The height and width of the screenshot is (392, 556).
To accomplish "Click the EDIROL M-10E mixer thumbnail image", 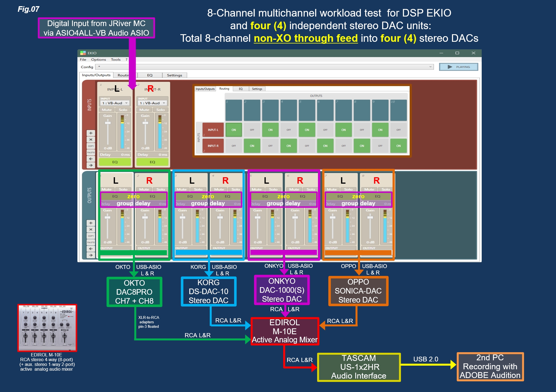I will click(x=47, y=328).
